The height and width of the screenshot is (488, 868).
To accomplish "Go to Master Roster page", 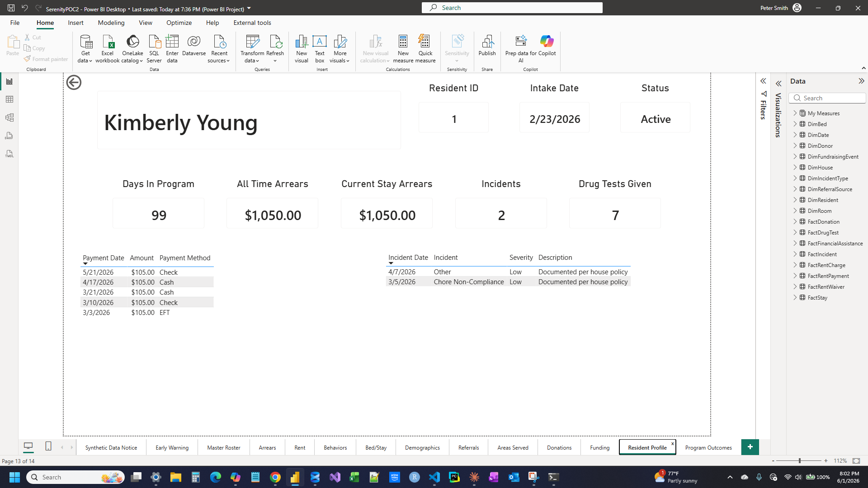I will click(224, 447).
